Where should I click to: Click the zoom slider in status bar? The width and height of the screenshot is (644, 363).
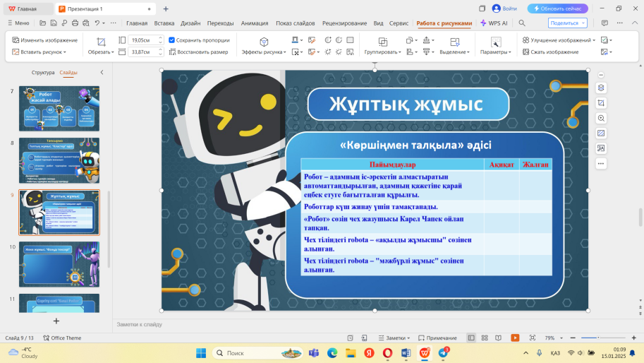(x=599, y=338)
